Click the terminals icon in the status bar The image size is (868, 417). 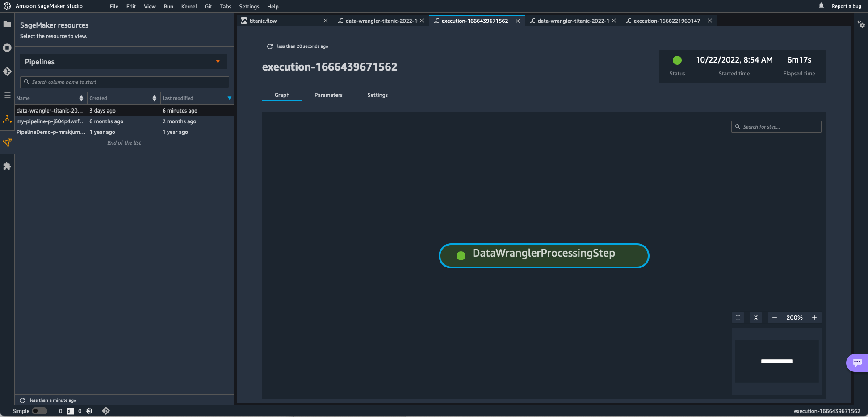tap(71, 411)
